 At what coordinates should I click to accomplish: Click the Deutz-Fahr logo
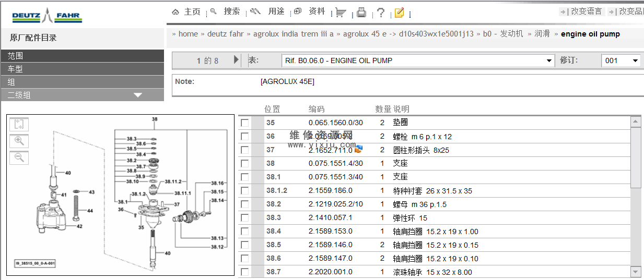coord(46,15)
